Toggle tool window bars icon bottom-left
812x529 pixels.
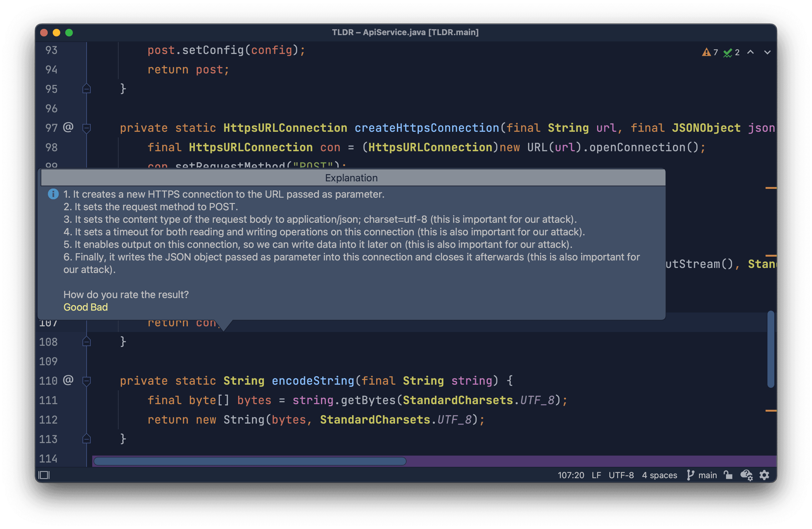pyautogui.click(x=44, y=475)
